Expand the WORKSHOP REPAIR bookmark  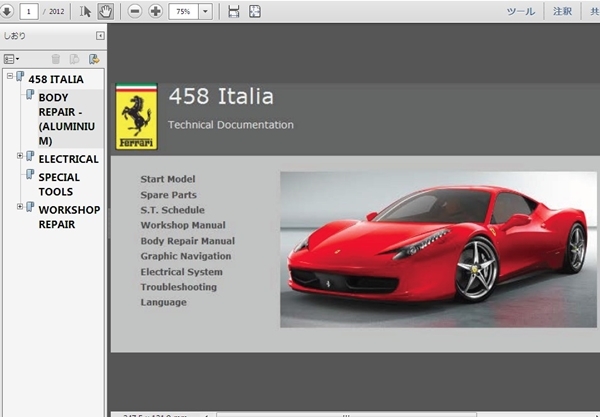pyautogui.click(x=20, y=206)
